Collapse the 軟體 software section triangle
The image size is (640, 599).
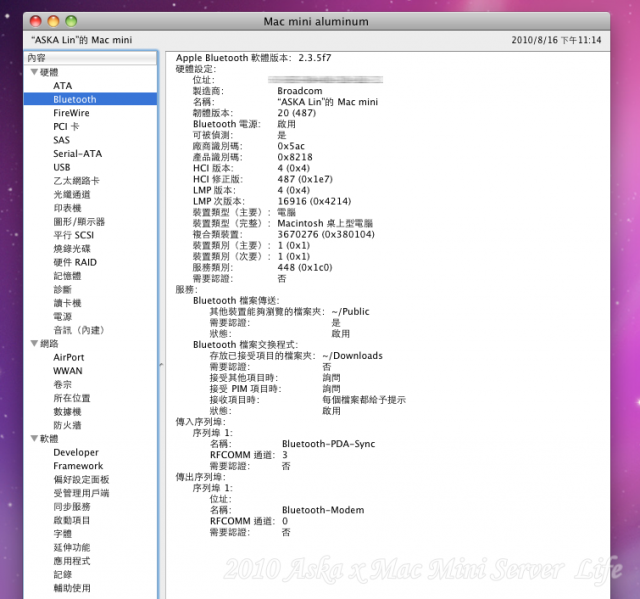[x=34, y=439]
